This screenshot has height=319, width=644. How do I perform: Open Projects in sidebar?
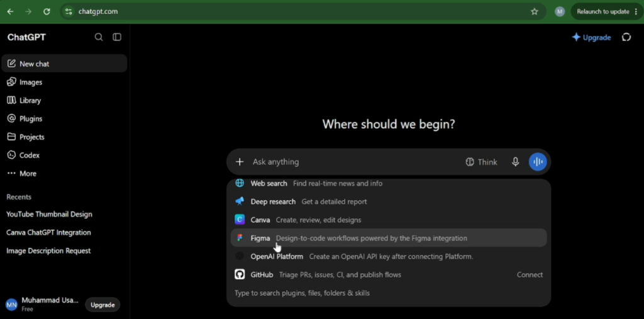(64, 137)
